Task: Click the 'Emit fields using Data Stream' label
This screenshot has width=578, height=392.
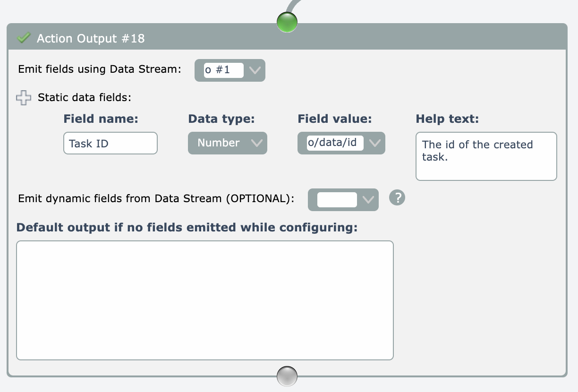Action: [x=100, y=69]
